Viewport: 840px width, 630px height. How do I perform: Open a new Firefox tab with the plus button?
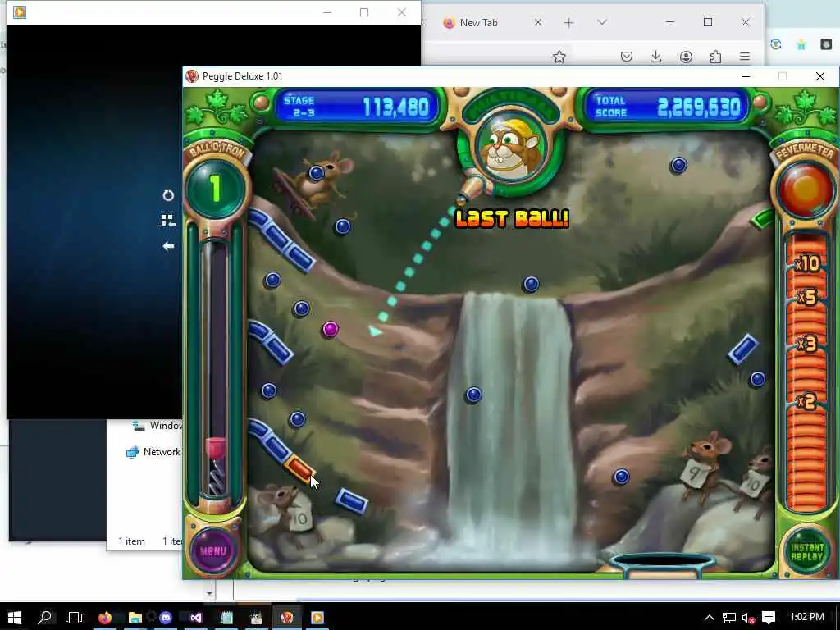tap(569, 22)
